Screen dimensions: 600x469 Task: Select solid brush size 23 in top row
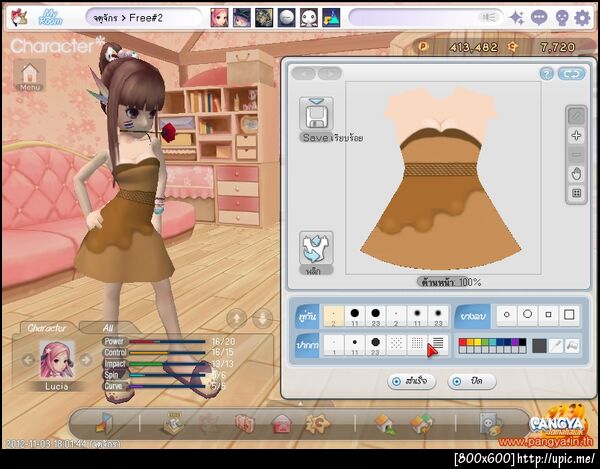[375, 316]
